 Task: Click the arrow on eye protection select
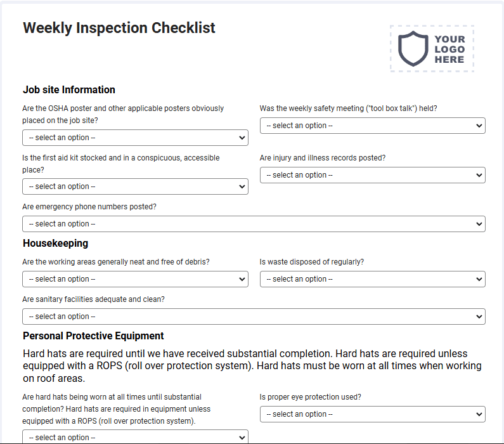479,414
